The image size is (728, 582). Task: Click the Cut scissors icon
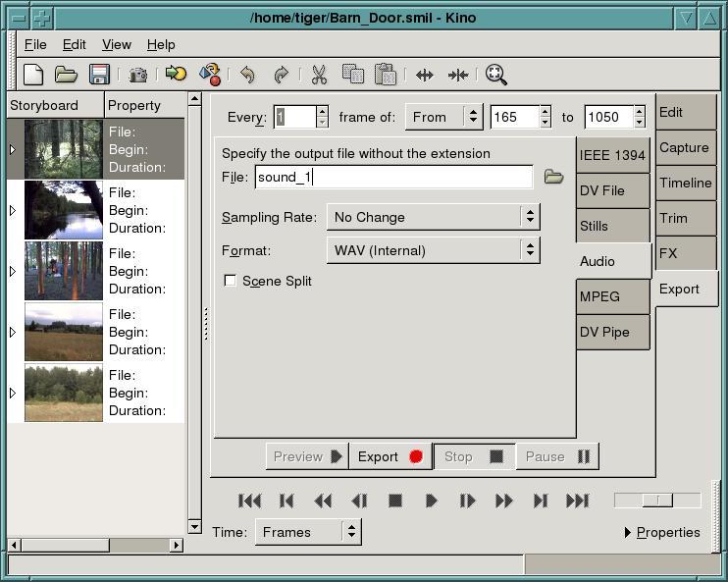pyautogui.click(x=319, y=75)
